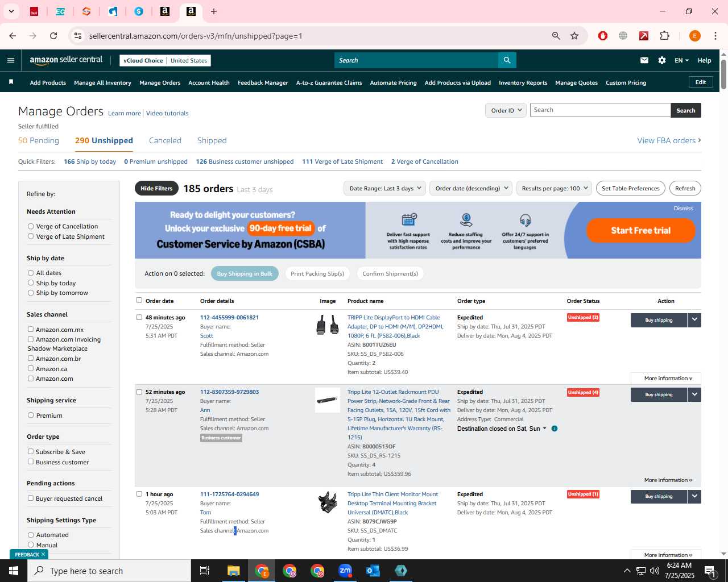The height and width of the screenshot is (582, 728).
Task: Open Windows Start menu
Action: 14,571
